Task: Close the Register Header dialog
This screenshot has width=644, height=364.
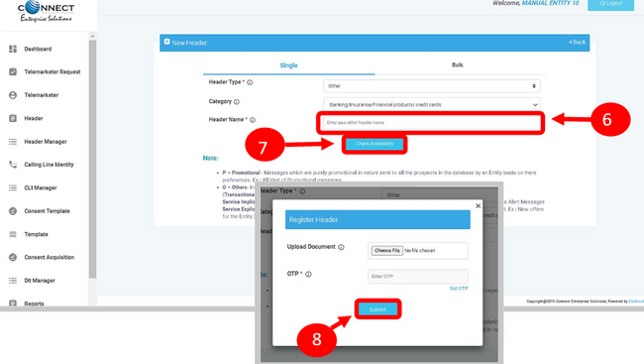Action: coord(479,205)
